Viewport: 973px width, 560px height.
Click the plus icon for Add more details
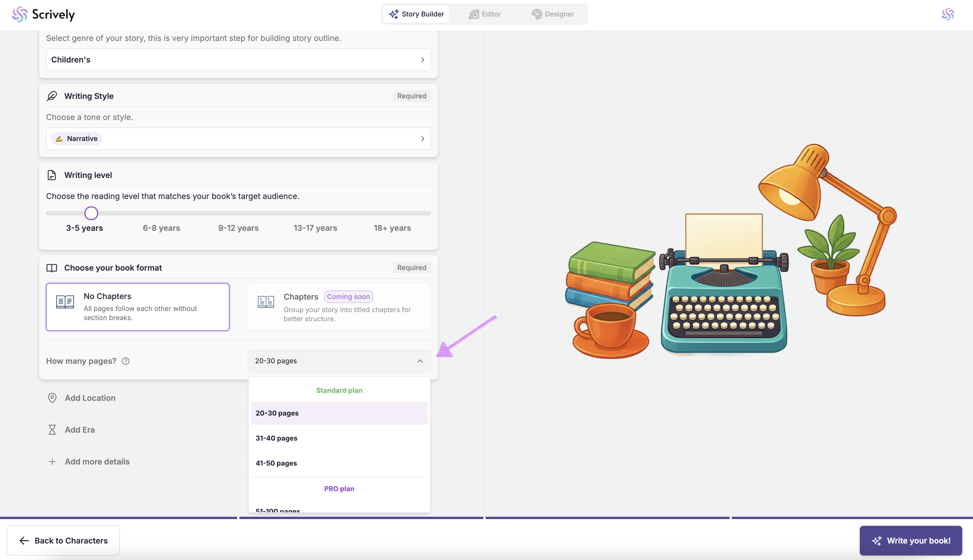click(52, 462)
